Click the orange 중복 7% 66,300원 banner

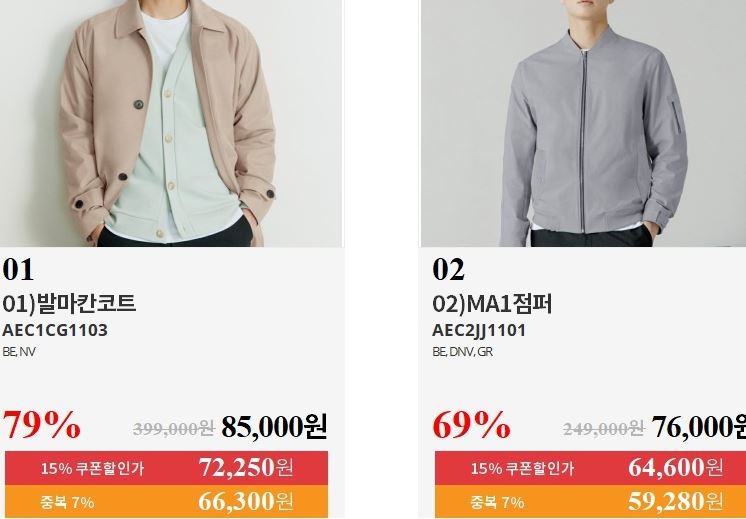[167, 501]
